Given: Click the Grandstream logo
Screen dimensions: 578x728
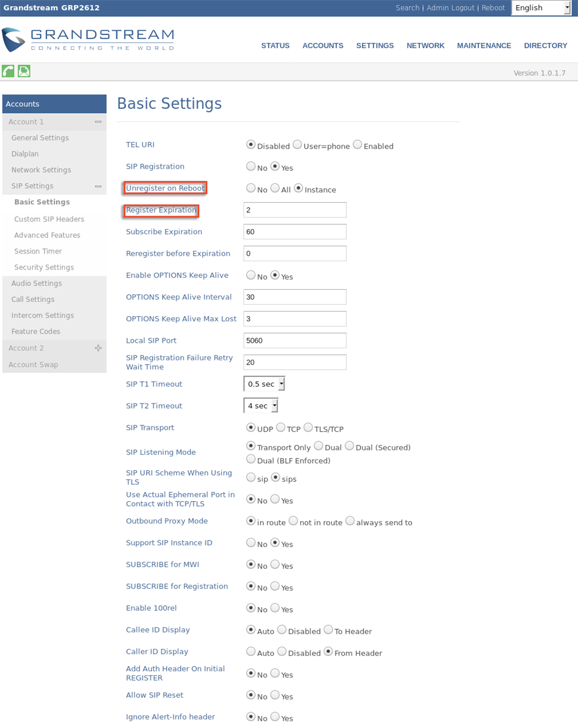Looking at the screenshot, I should pos(88,40).
